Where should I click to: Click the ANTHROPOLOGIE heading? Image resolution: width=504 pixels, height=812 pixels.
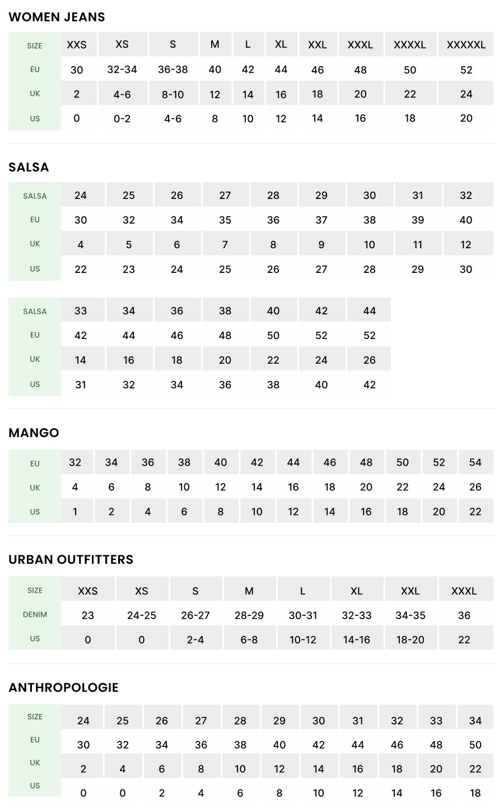click(64, 688)
